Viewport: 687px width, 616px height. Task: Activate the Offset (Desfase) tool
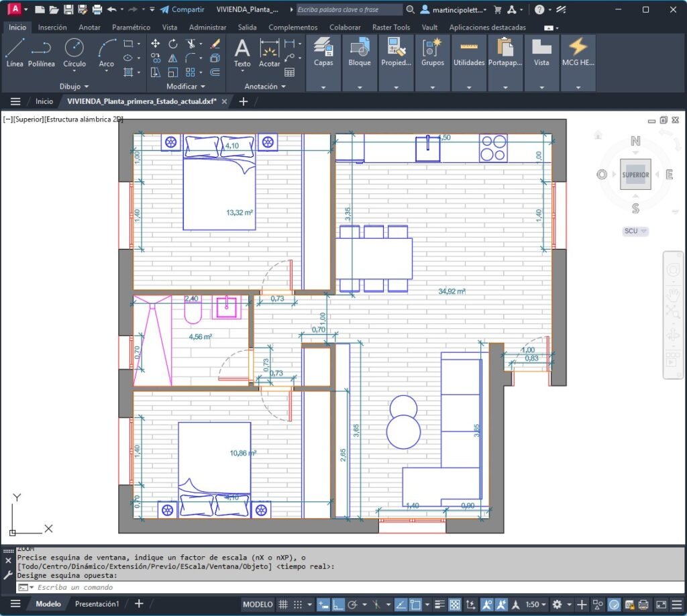pyautogui.click(x=215, y=72)
